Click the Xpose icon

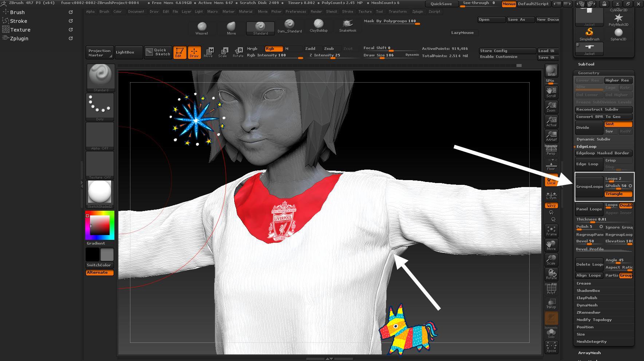[x=551, y=347]
